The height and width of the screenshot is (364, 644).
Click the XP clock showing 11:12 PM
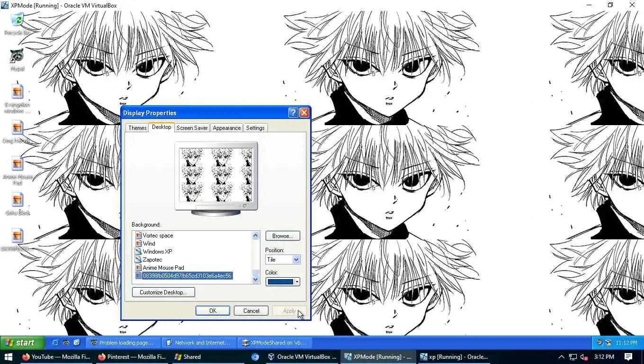click(626, 343)
